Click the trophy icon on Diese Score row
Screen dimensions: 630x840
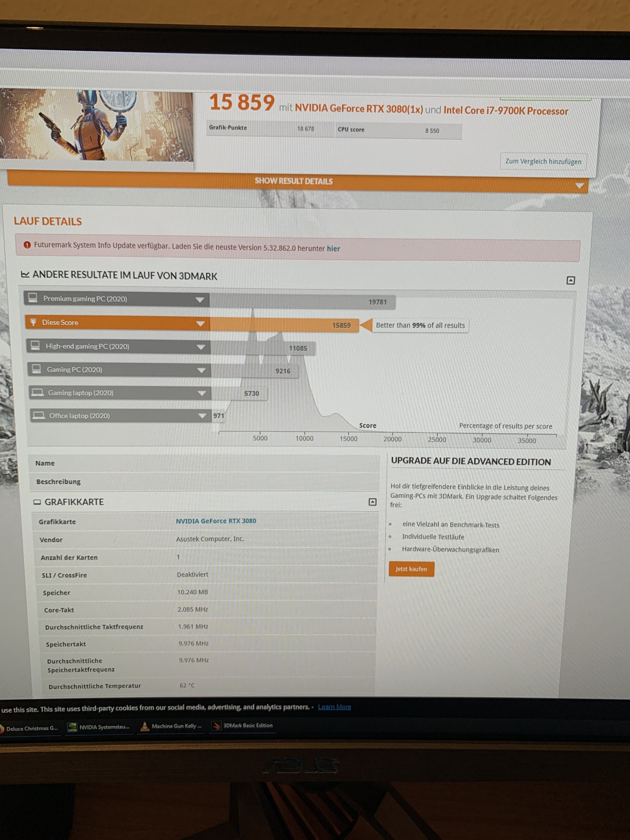click(x=33, y=322)
